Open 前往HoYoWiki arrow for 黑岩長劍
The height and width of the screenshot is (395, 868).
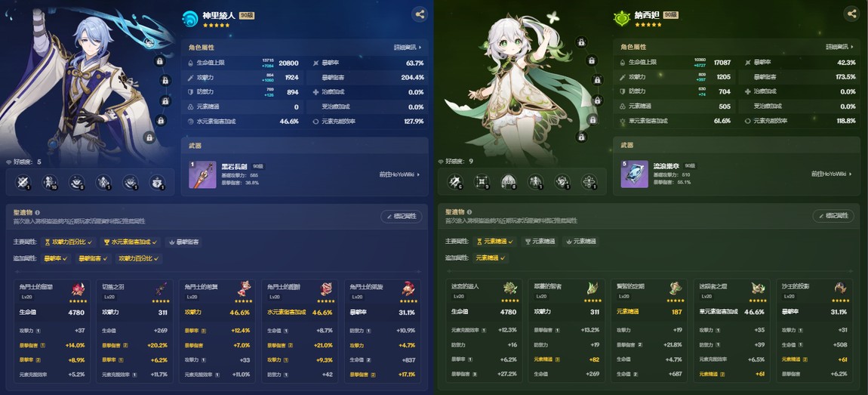(400, 174)
